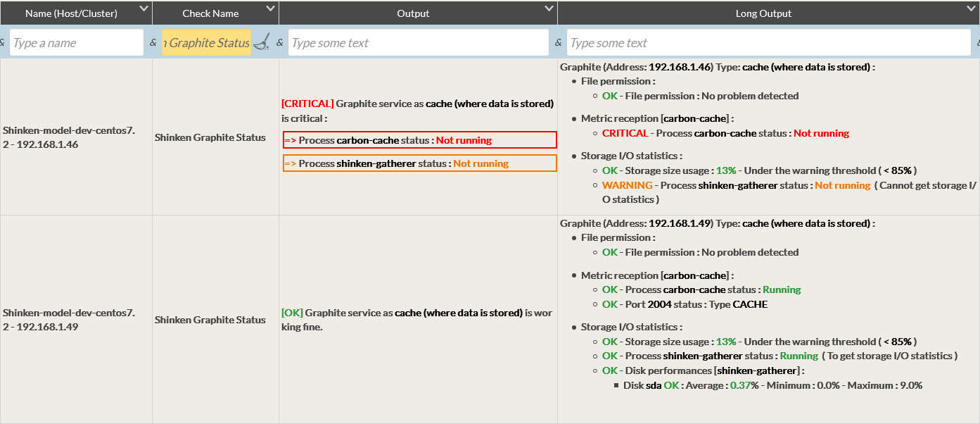Click the red carbon-cache Not running box
This screenshot has height=424, width=980.
pyautogui.click(x=419, y=140)
